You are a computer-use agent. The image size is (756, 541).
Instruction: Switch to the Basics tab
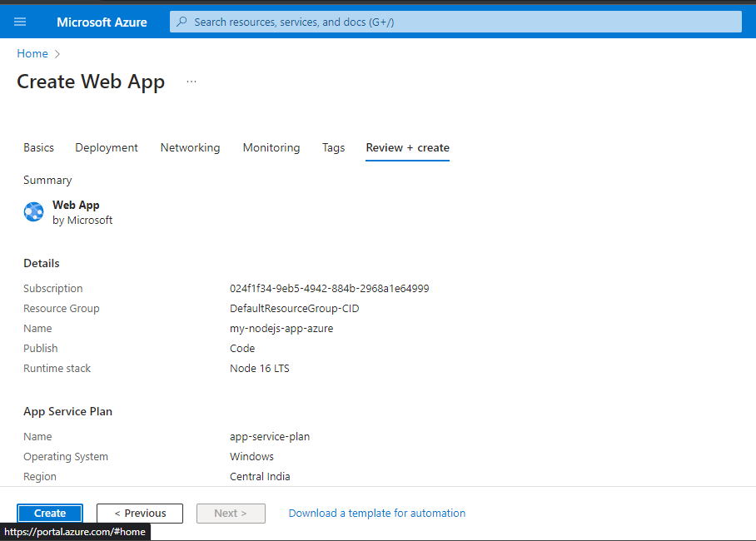(38, 147)
